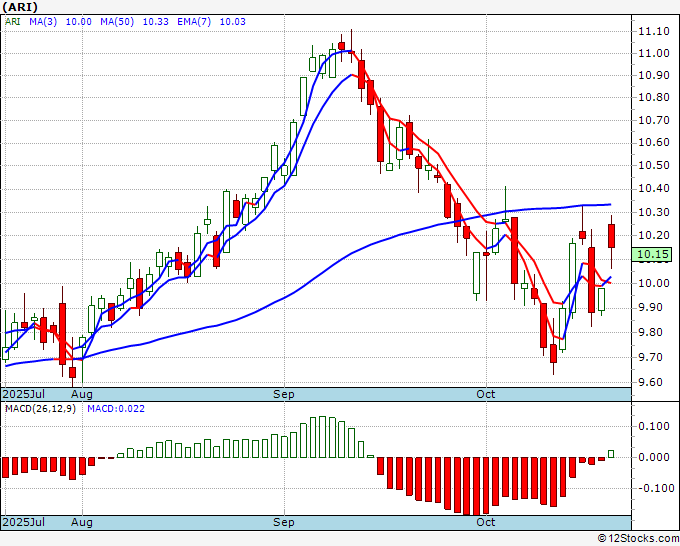The image size is (680, 546).
Task: Click the 10.70 price axis label
Action: pos(654,120)
